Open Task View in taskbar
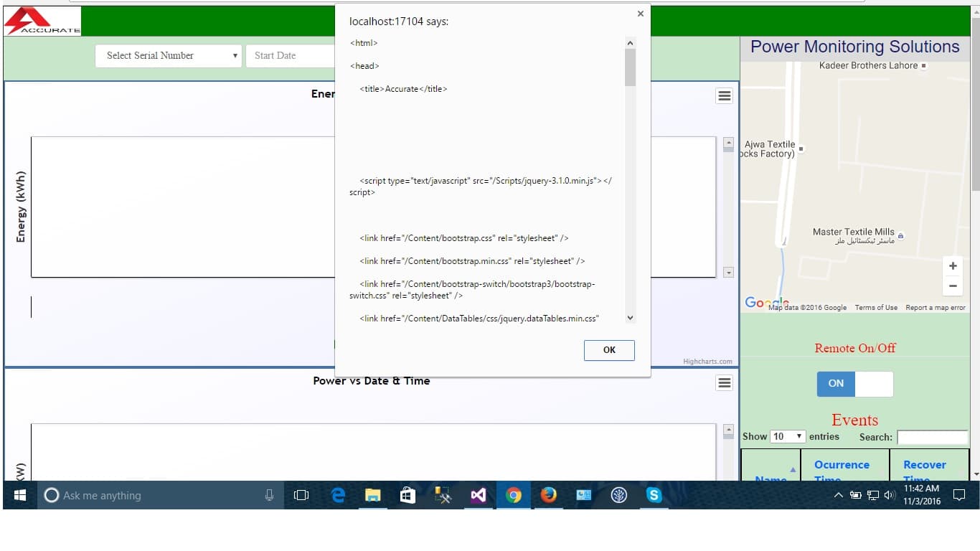This screenshot has height=551, width=980. point(301,495)
